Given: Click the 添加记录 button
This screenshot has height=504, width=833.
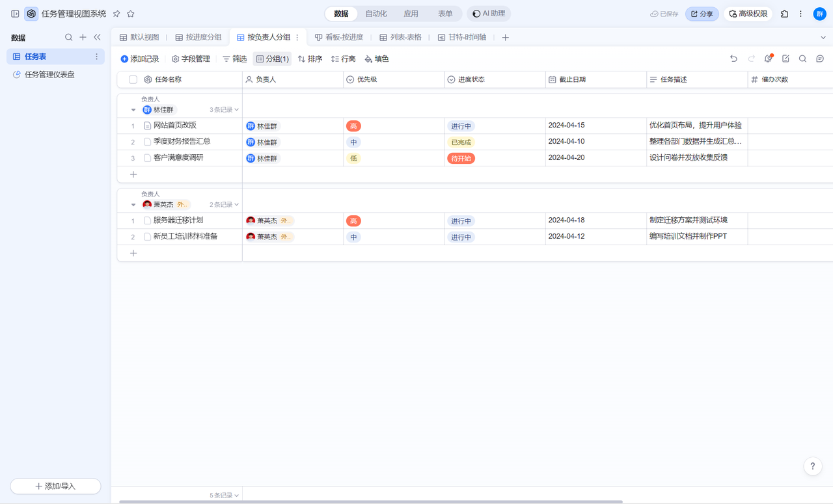Looking at the screenshot, I should [140, 59].
